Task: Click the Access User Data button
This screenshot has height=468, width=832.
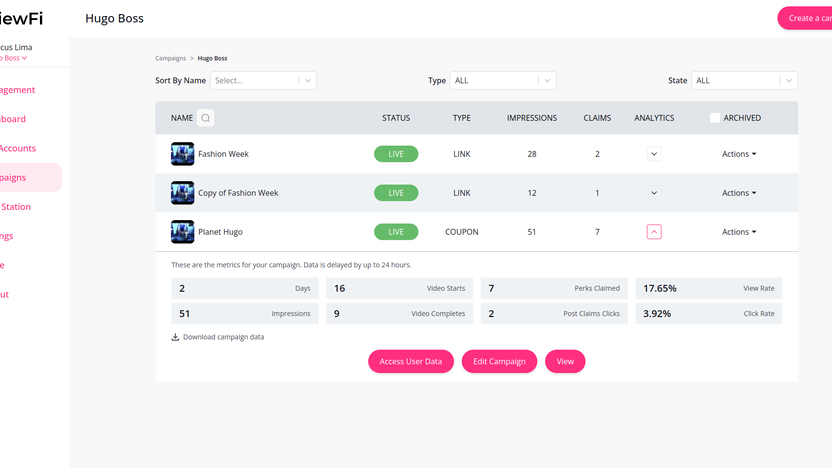Action: (411, 361)
